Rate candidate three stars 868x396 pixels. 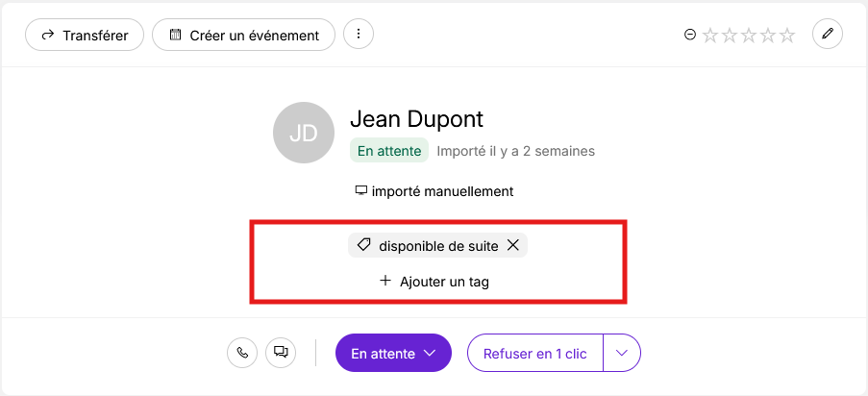point(749,36)
